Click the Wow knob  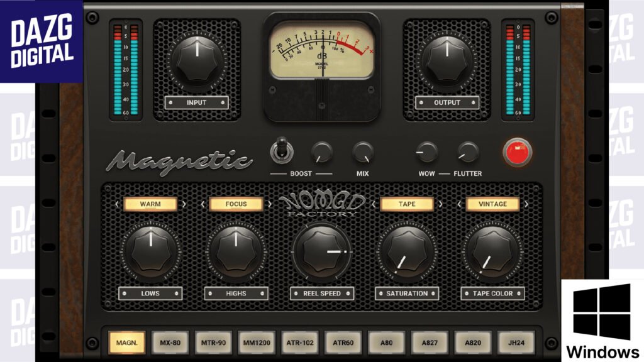[427, 151]
